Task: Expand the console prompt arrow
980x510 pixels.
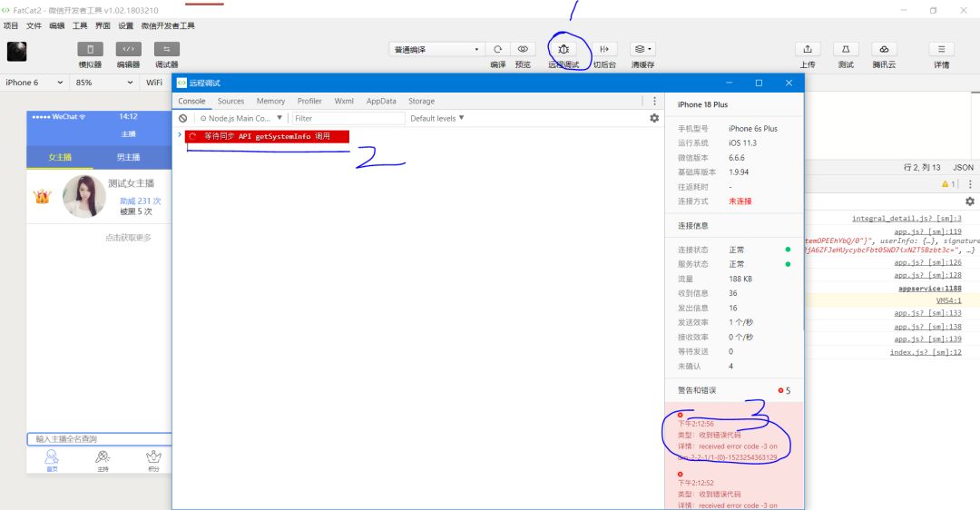Action: [180, 134]
